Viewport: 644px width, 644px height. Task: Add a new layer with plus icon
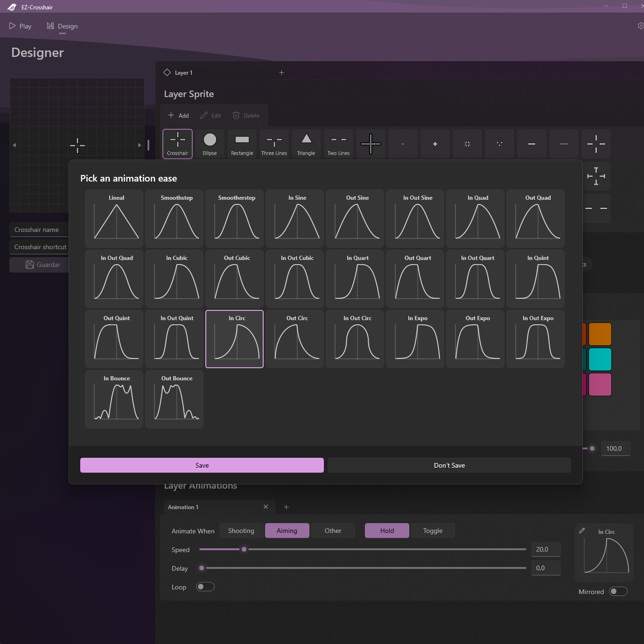(281, 73)
